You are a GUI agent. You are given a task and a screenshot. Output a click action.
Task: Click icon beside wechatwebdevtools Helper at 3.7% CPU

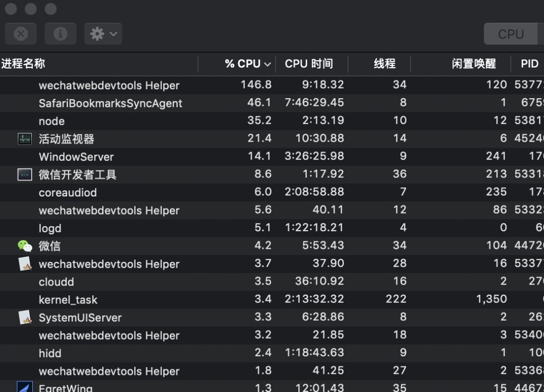point(25,264)
